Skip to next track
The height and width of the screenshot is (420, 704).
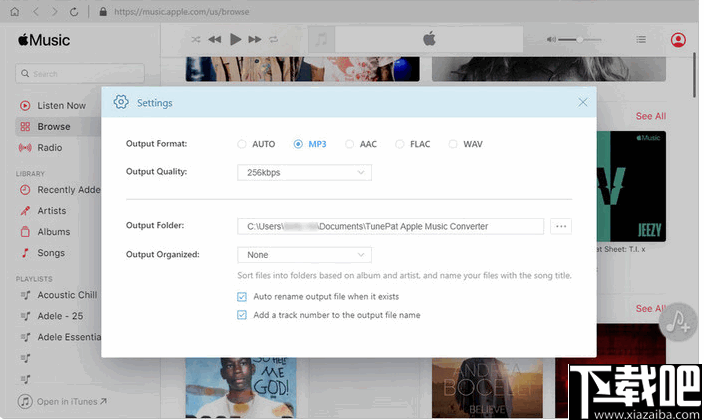[x=255, y=40]
